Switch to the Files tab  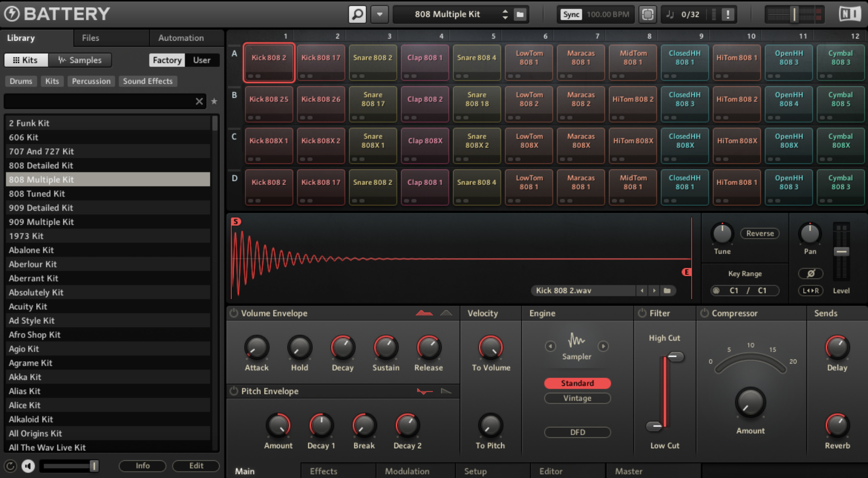click(x=90, y=38)
